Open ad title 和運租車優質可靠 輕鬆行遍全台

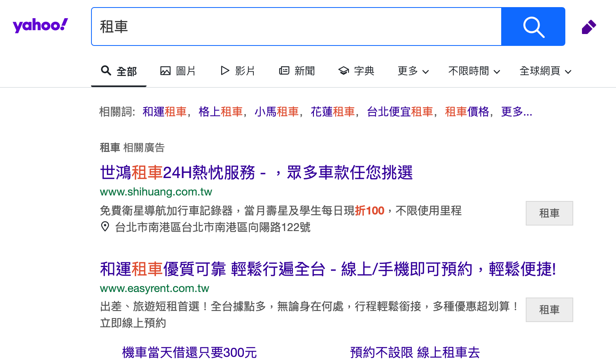click(328, 269)
